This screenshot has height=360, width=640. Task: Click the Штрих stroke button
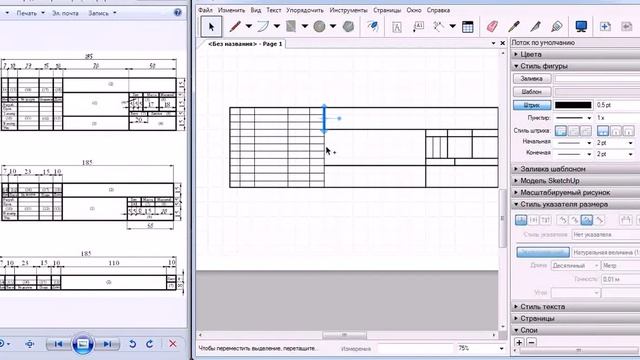click(x=532, y=105)
